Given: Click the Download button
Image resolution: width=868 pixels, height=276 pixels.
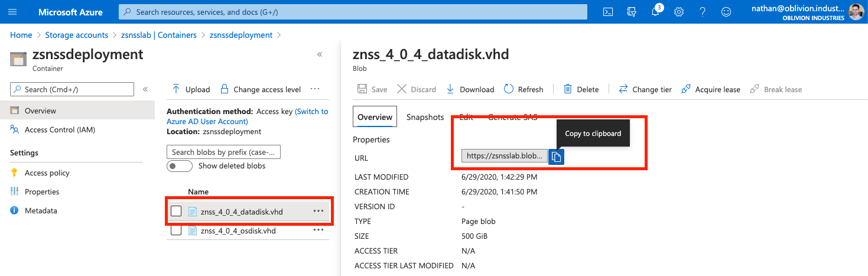Looking at the screenshot, I should 470,89.
